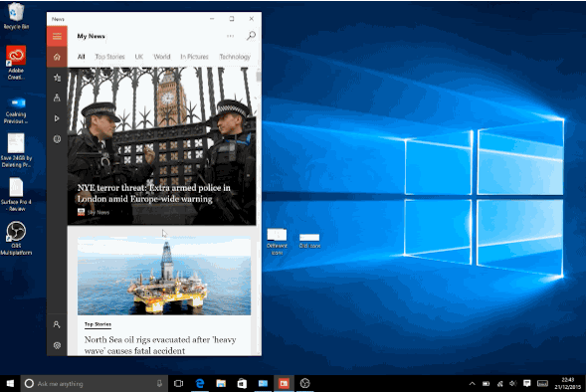This screenshot has height=392, width=587.
Task: Click Cortana microphone icon
Action: (159, 383)
